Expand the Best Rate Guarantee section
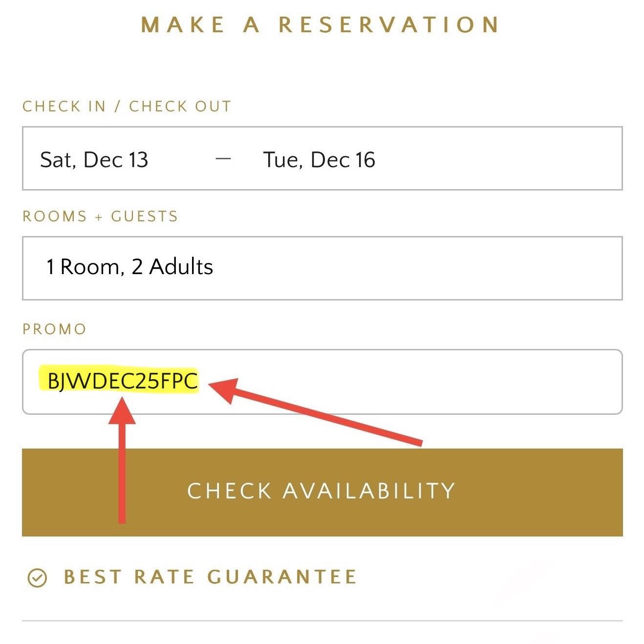The image size is (644, 644). pos(210,578)
